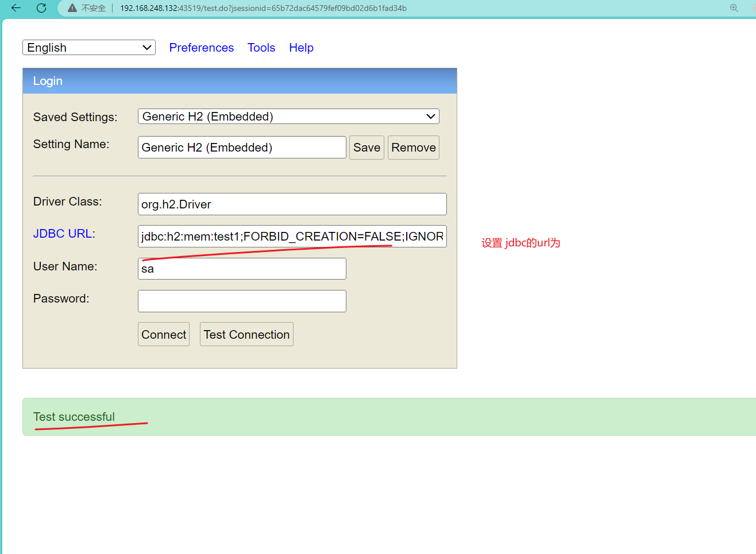Click the browser address bar URL

pyautogui.click(x=263, y=8)
